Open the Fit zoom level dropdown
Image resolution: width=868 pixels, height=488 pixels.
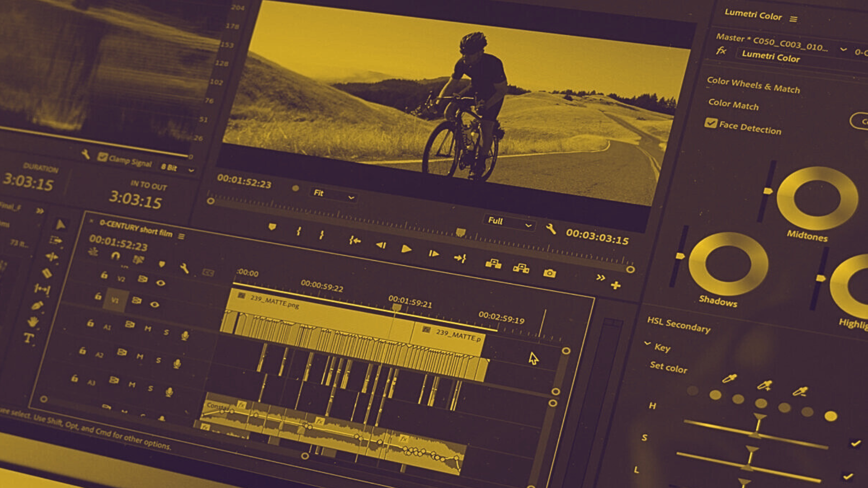coord(333,195)
